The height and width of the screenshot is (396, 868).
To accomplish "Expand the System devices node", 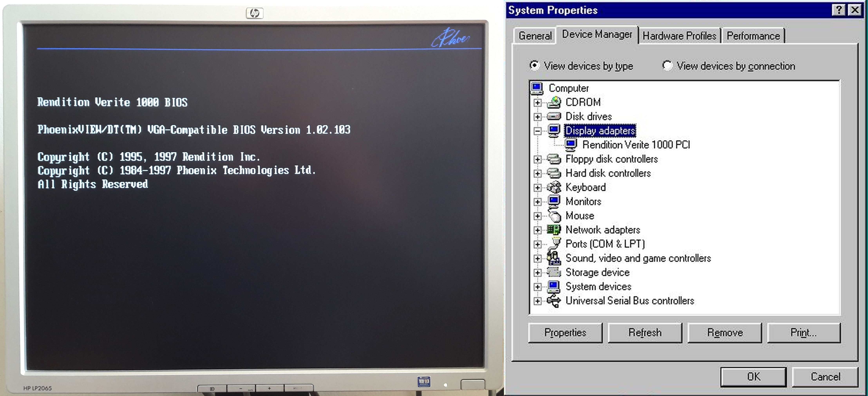I will coord(538,287).
